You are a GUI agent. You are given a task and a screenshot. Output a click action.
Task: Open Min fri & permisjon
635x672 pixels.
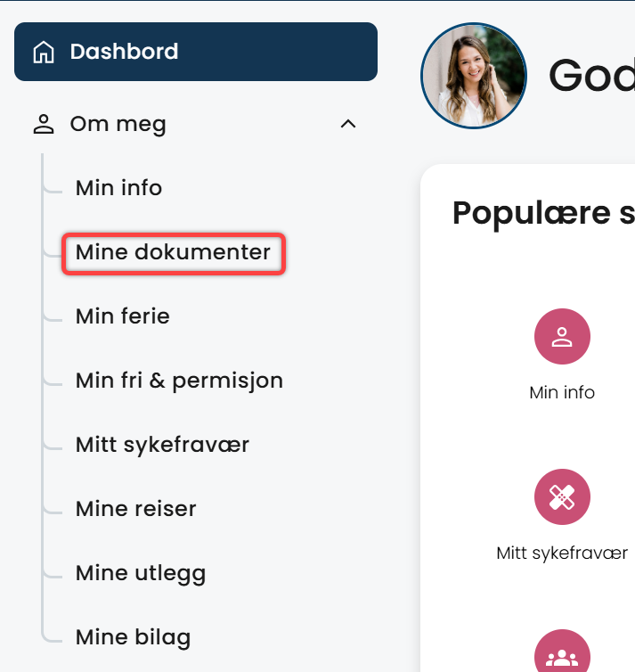pos(179,381)
